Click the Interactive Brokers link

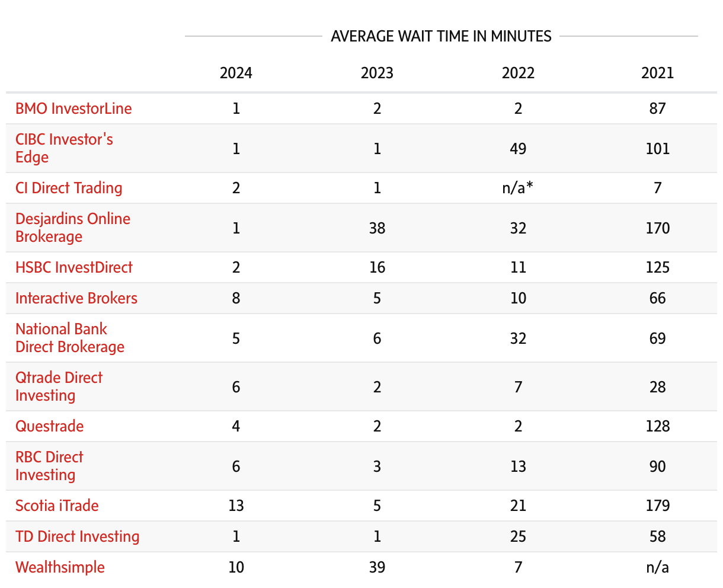[x=76, y=298]
